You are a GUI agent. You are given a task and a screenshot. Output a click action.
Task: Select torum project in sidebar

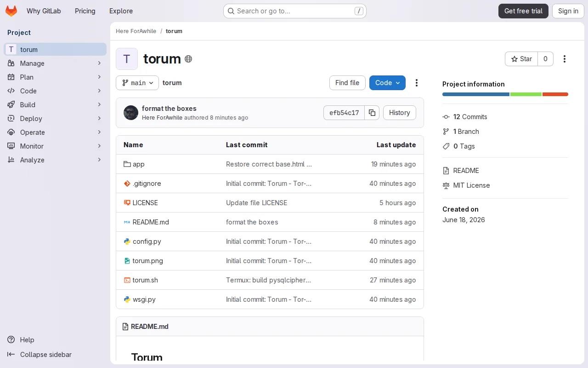coord(55,49)
